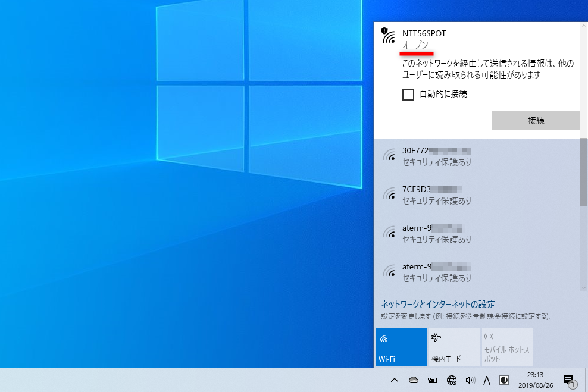This screenshot has height=392, width=588.
Task: Click the circular "J" IME tray icon
Action: (x=503, y=381)
